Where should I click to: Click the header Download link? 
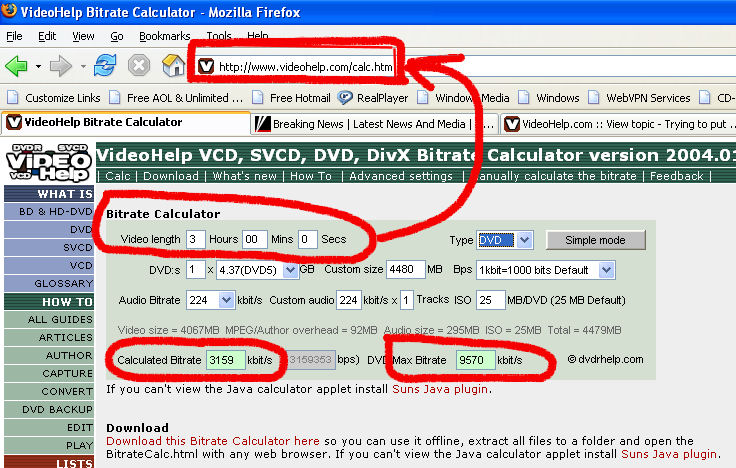pos(171,176)
